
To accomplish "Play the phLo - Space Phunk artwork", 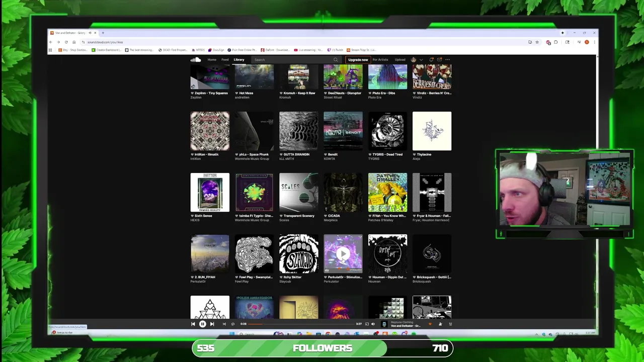I will click(254, 131).
